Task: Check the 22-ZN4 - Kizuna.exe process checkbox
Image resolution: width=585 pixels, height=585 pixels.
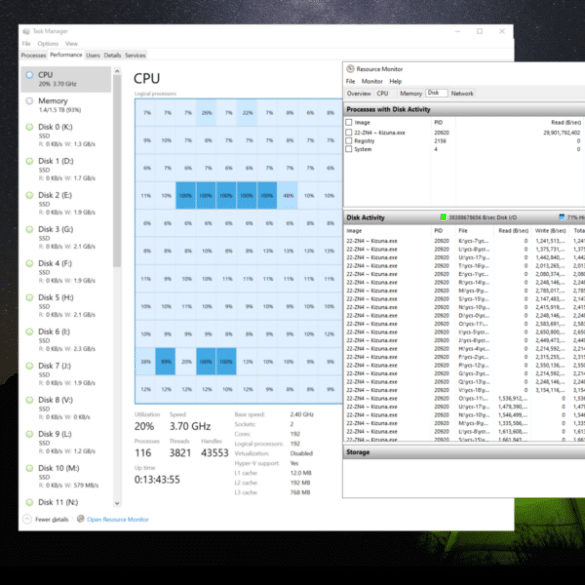Action: 349,132
